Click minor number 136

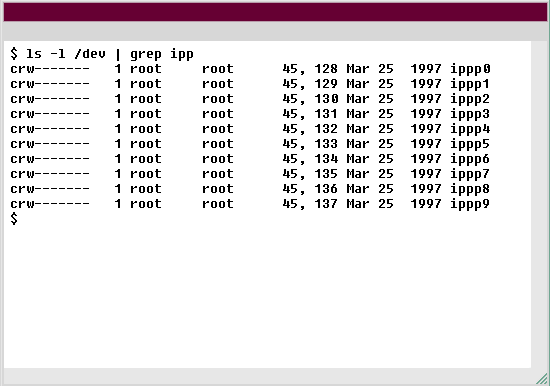pos(326,189)
